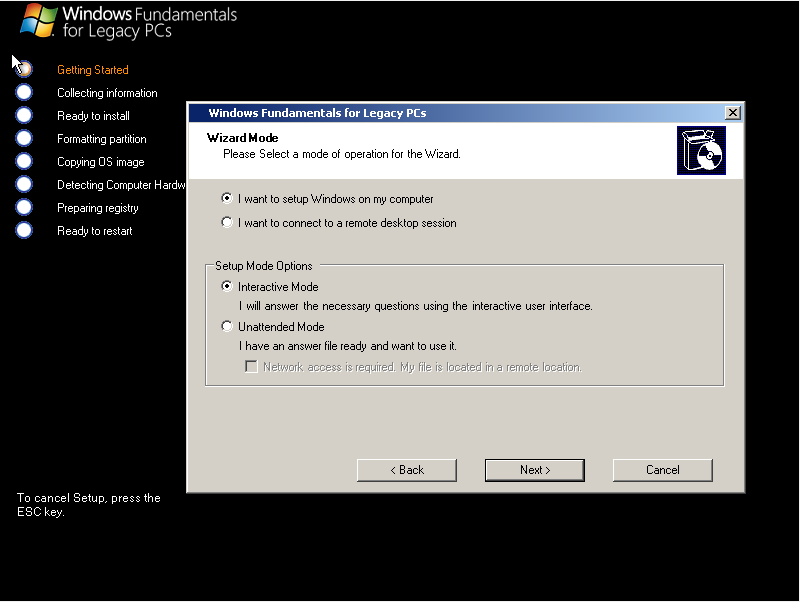Click the 'Collecting information' step label
The height and width of the screenshot is (602, 800).
107,93
